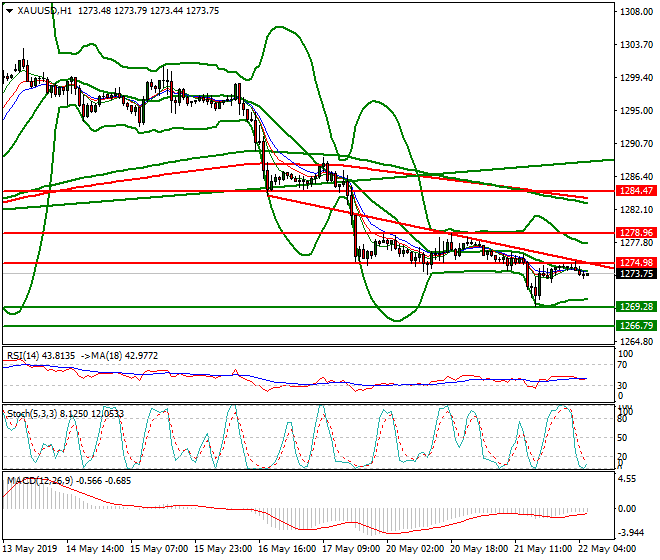Click the 1299.40 price scale value
Screen dimensions: 660x560
click(x=636, y=77)
